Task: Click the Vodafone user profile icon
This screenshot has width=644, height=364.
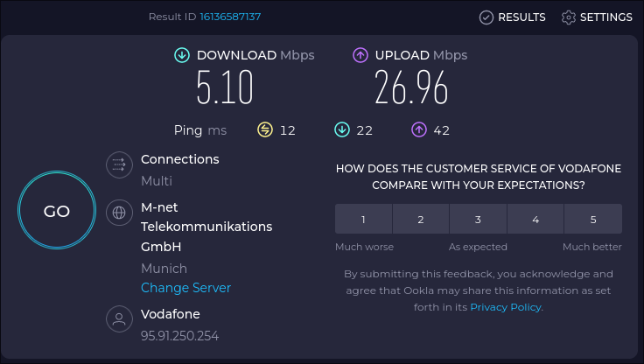Action: pos(117,318)
